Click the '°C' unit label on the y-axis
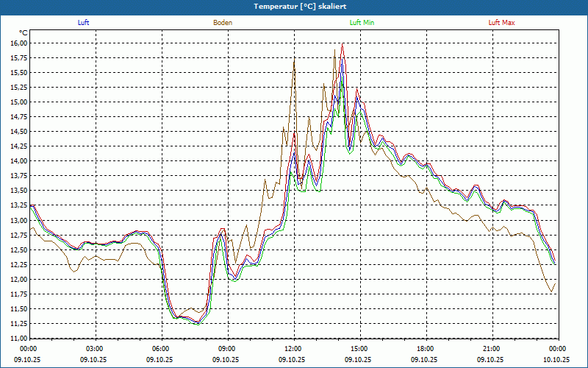This screenshot has height=368, width=588. [x=24, y=33]
